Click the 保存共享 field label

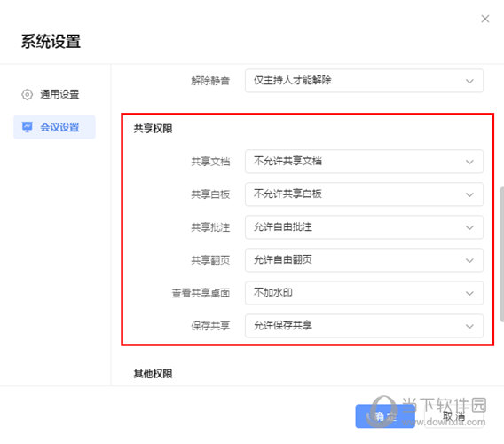(x=210, y=326)
